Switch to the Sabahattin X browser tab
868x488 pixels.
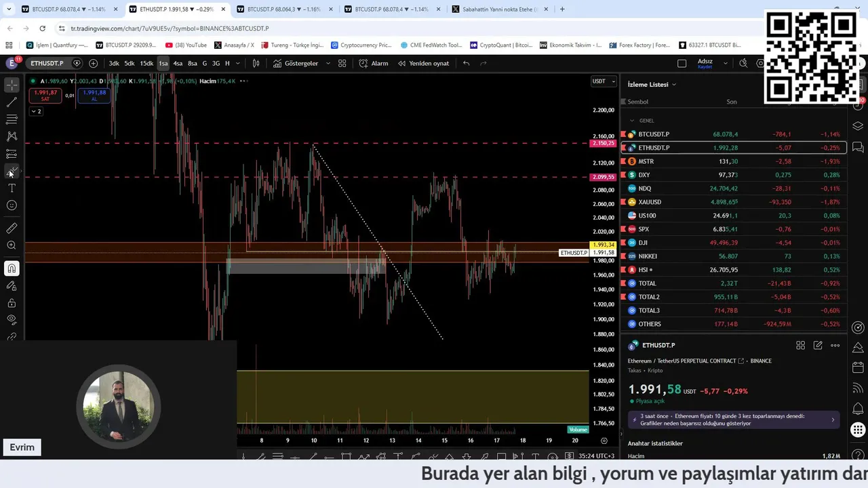pyautogui.click(x=498, y=9)
